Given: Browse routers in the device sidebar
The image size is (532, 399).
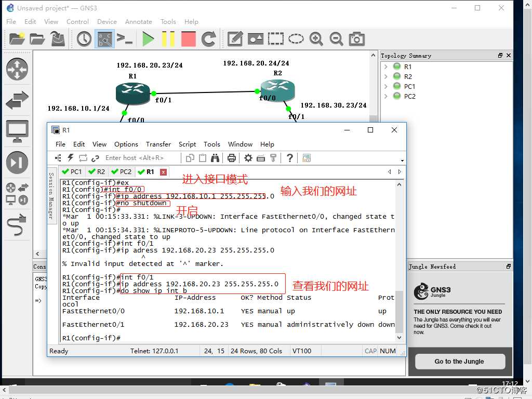Looking at the screenshot, I should coord(17,70).
